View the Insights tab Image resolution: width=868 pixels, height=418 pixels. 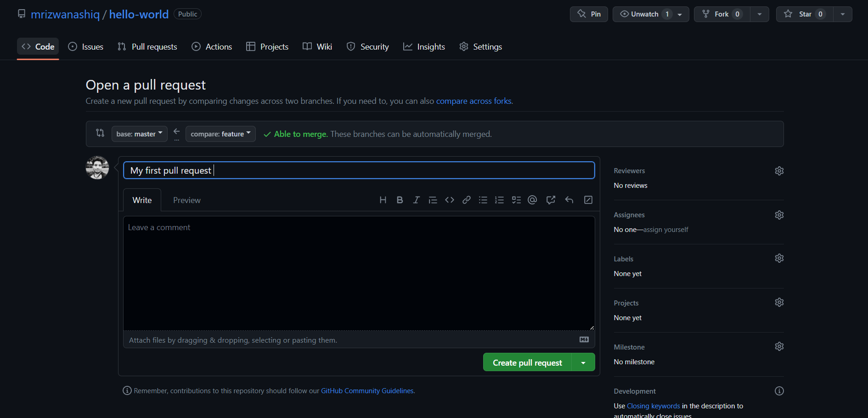424,46
